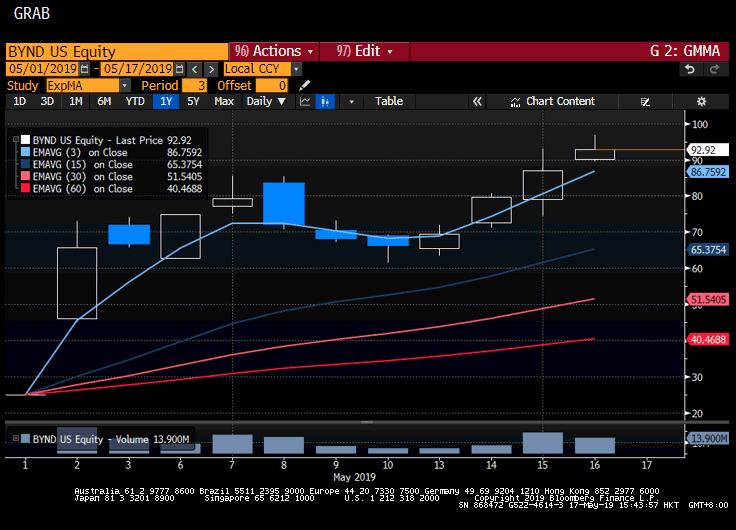Click the BYND US Equity ticker field
736x530 pixels.
coord(116,51)
